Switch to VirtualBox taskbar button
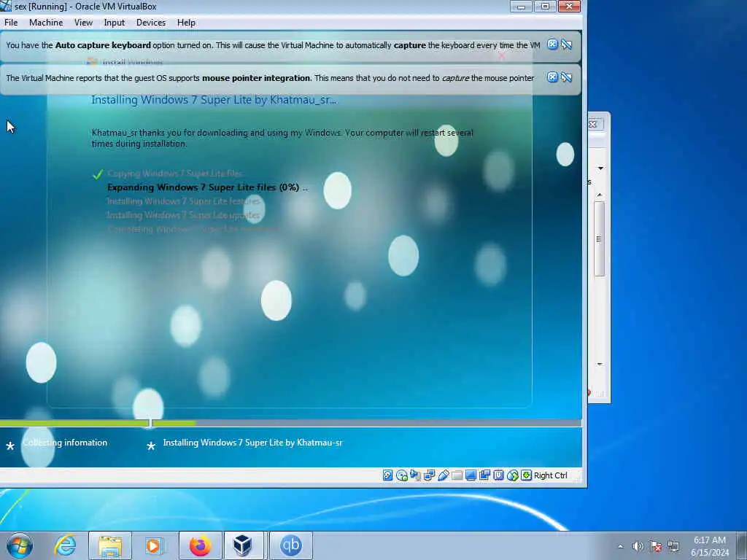 pos(243,545)
